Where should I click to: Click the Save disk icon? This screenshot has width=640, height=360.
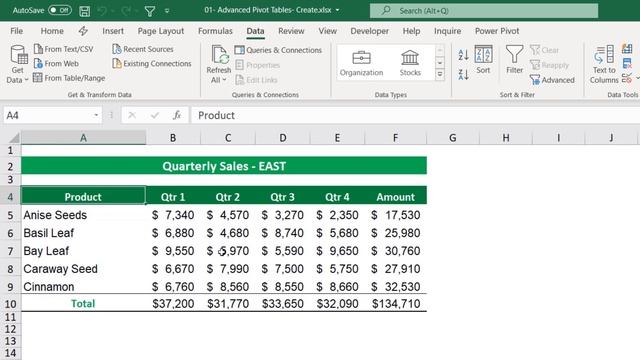pyautogui.click(x=84, y=11)
